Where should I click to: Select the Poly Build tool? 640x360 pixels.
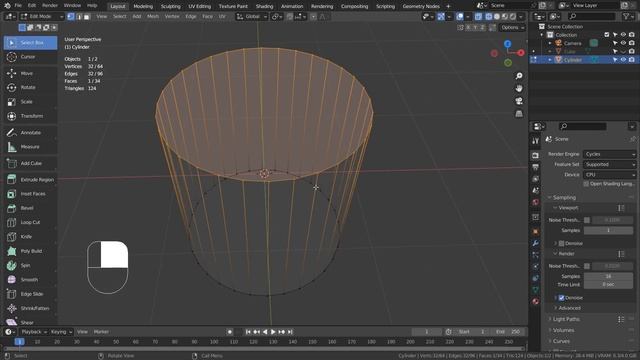(31, 251)
